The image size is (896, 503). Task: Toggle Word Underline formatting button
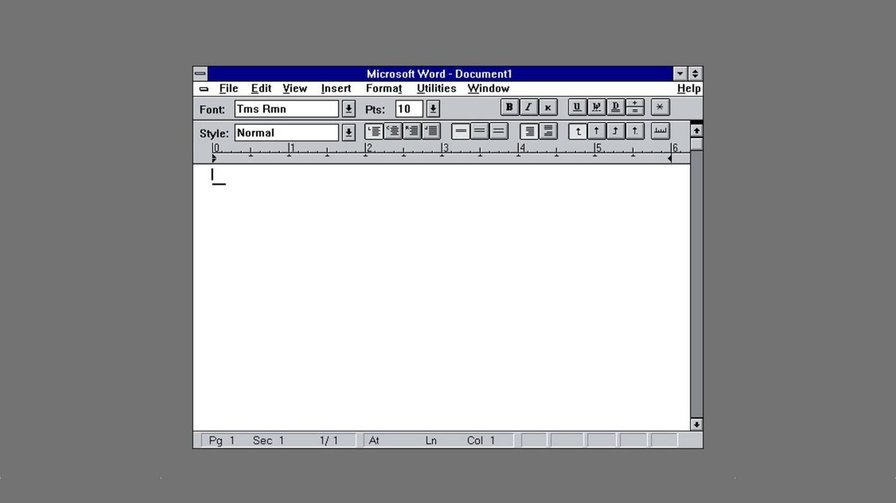click(596, 107)
